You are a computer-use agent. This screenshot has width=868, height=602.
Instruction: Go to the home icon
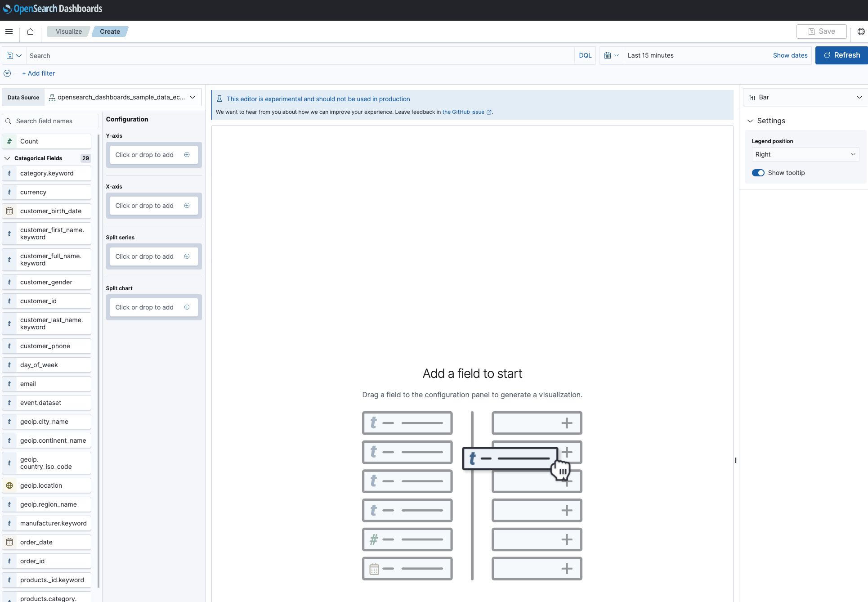click(30, 31)
